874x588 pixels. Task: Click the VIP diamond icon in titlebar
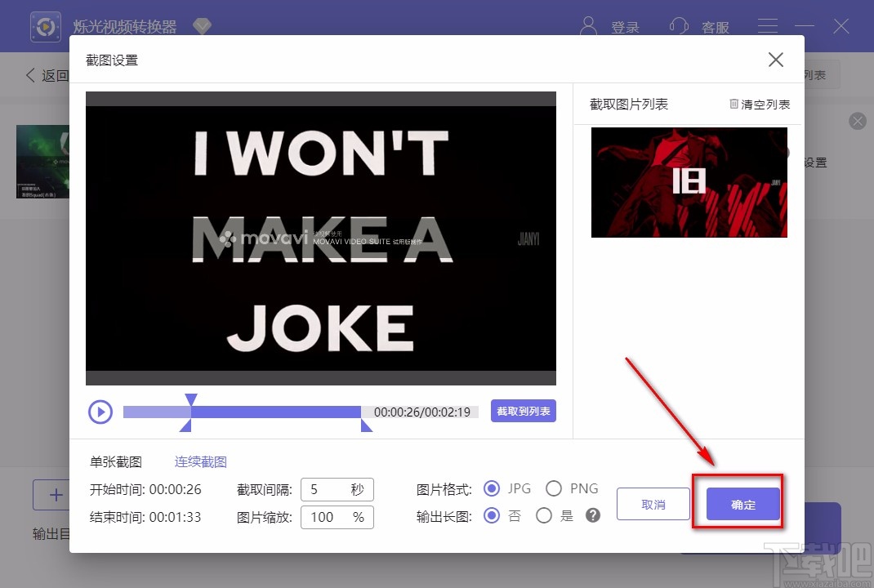[x=202, y=25]
